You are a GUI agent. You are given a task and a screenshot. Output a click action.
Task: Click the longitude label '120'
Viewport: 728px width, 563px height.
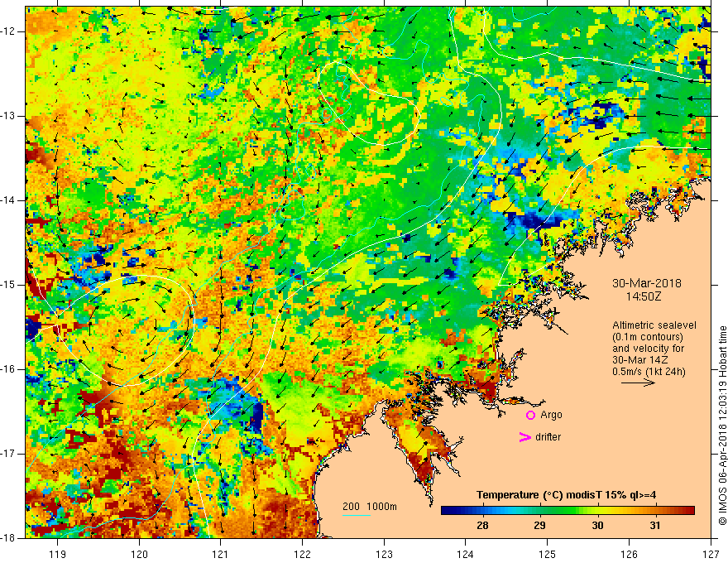point(139,554)
